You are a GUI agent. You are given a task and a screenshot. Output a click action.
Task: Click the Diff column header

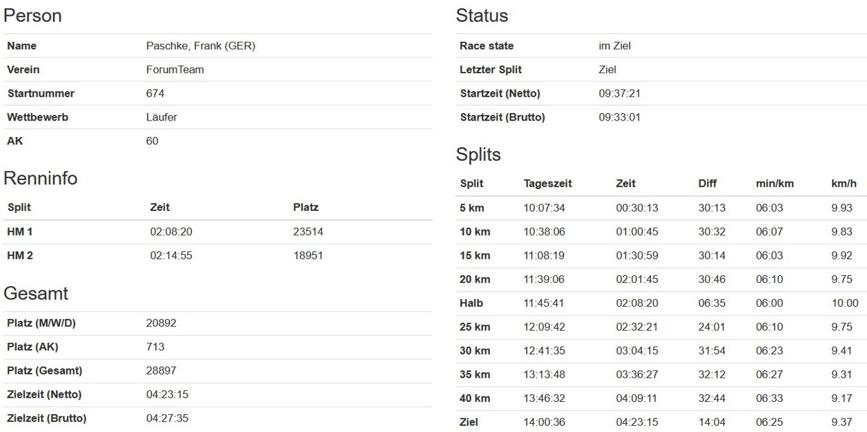(707, 184)
